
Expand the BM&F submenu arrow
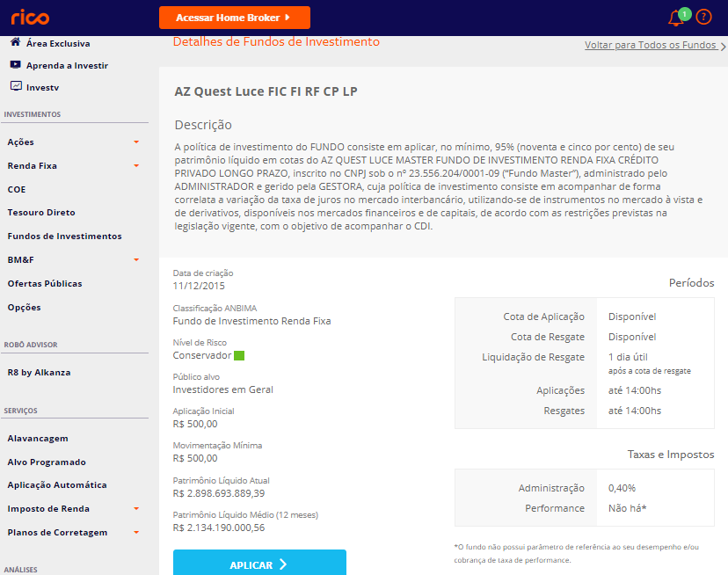click(136, 259)
